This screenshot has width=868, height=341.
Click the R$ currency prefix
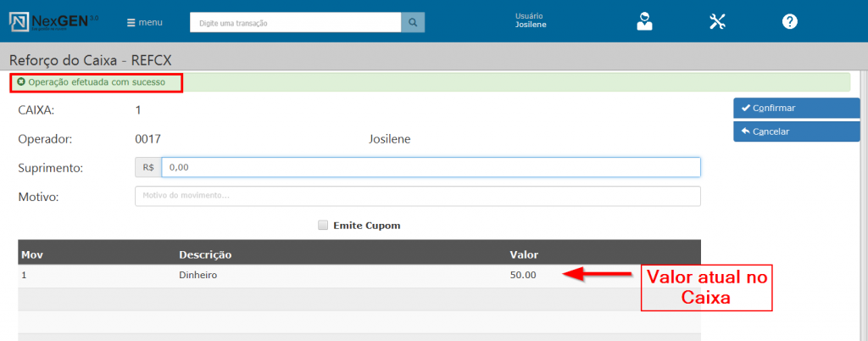[148, 168]
